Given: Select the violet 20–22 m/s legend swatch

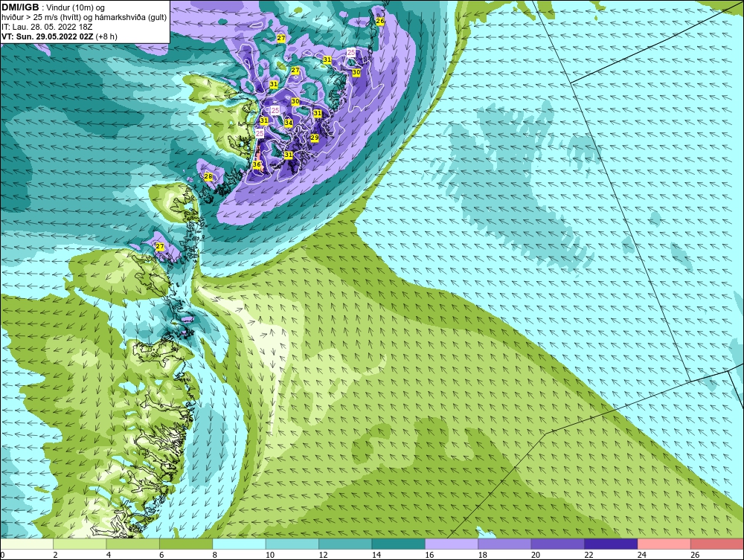Looking at the screenshot, I should pos(558,544).
